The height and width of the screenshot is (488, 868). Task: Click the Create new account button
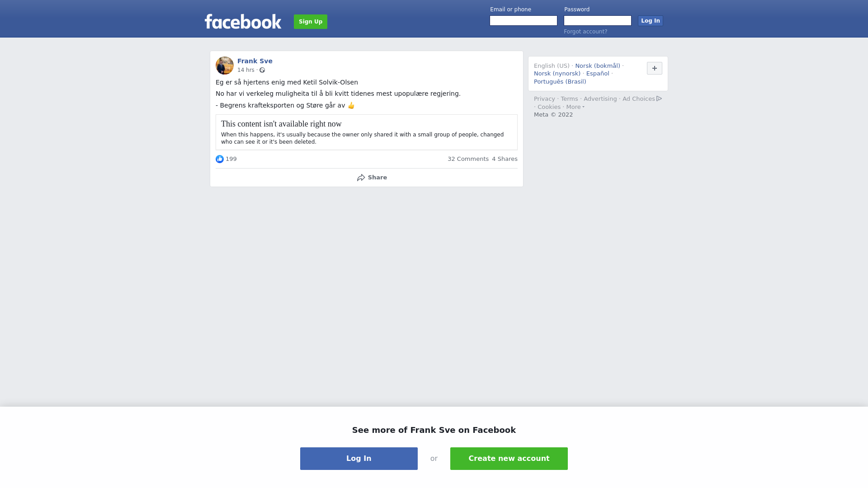(x=509, y=459)
